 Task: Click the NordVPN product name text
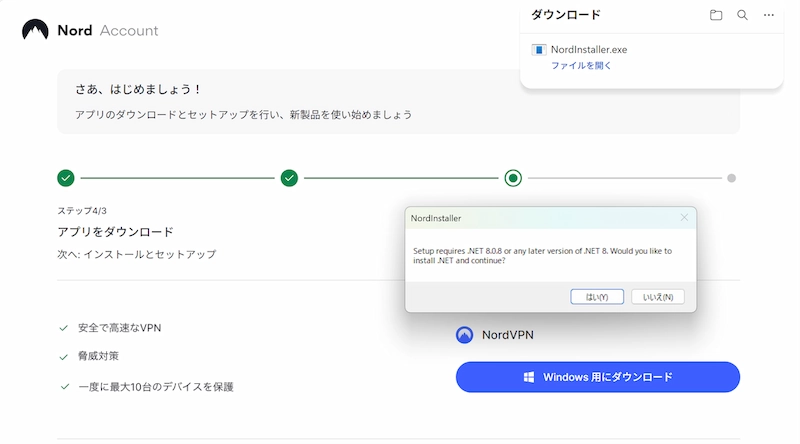[x=508, y=335]
